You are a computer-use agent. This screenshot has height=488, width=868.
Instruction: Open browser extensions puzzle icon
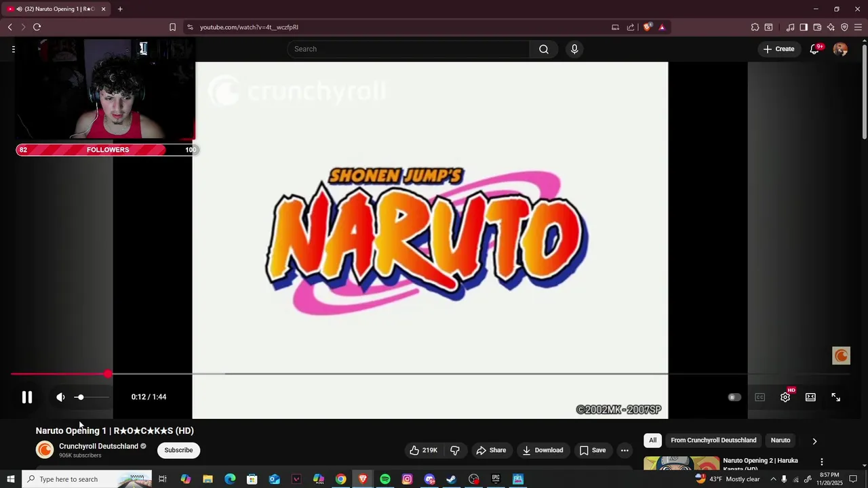755,27
